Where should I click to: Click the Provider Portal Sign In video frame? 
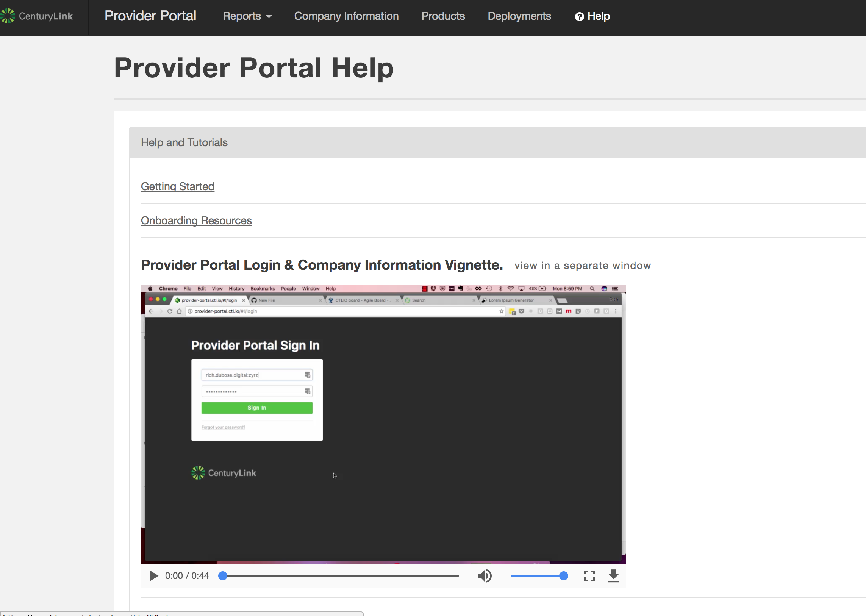tap(383, 424)
